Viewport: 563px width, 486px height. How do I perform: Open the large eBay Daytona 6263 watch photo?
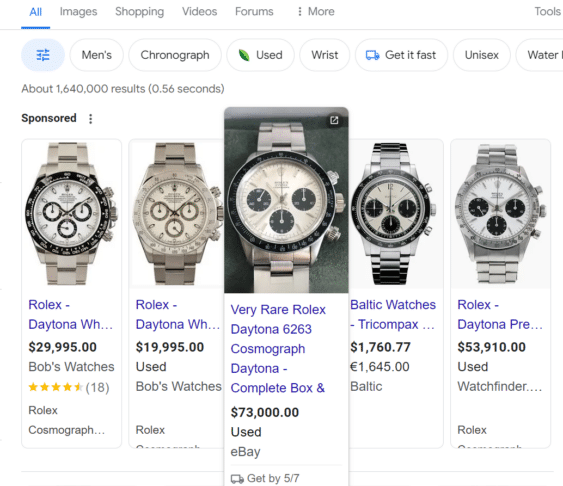tap(286, 200)
